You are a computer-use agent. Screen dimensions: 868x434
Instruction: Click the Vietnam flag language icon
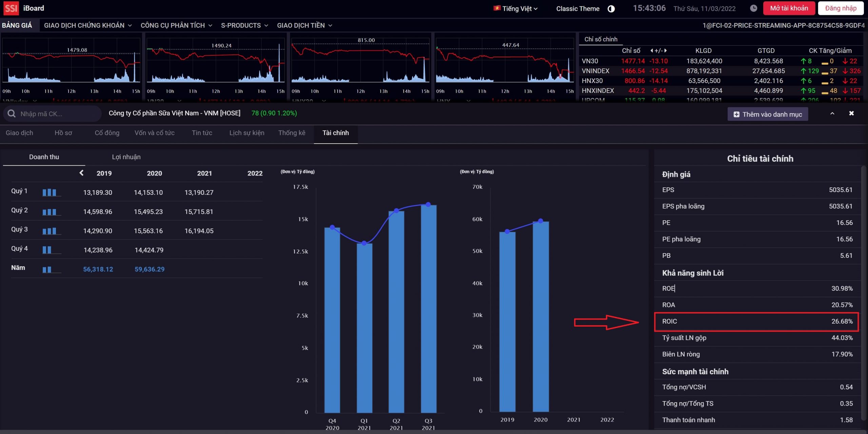coord(497,8)
